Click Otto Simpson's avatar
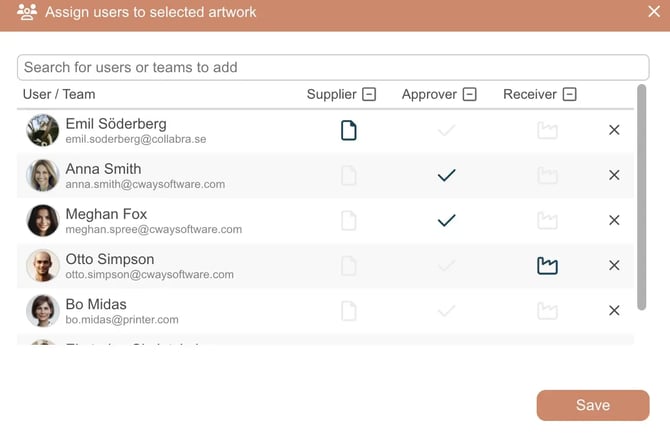The height and width of the screenshot is (439, 670). tap(42, 265)
